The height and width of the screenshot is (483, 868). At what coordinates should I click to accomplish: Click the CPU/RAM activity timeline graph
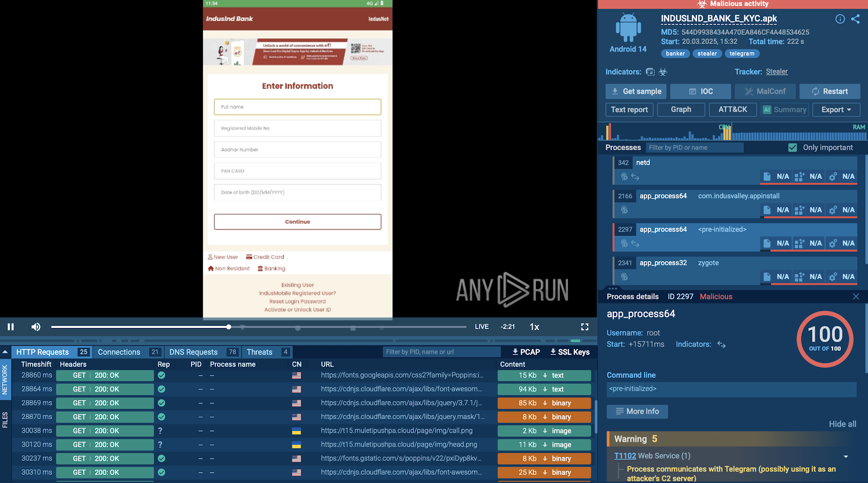tap(732, 132)
